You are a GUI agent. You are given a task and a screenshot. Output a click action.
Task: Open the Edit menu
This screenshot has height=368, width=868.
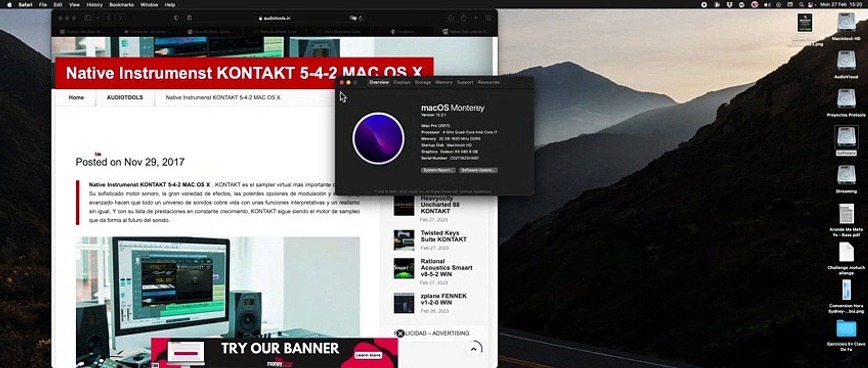[58, 5]
